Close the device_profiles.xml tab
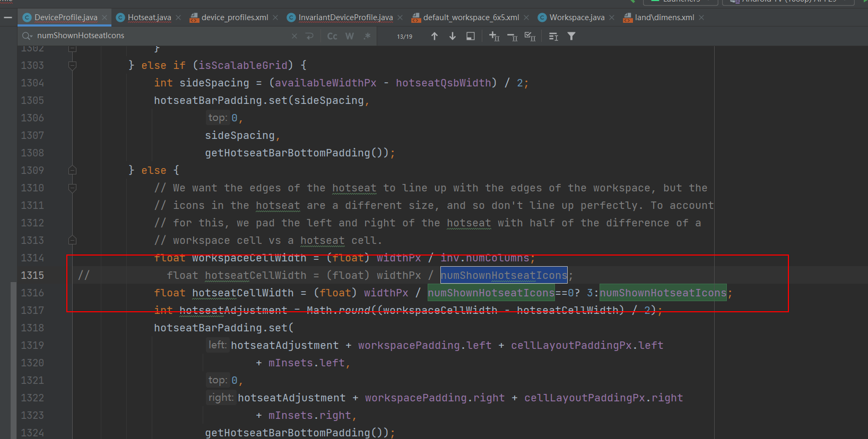This screenshot has width=868, height=439. tap(275, 17)
